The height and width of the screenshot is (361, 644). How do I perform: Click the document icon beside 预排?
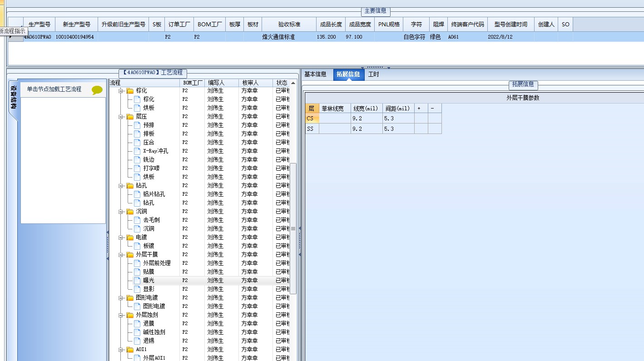pyautogui.click(x=137, y=125)
